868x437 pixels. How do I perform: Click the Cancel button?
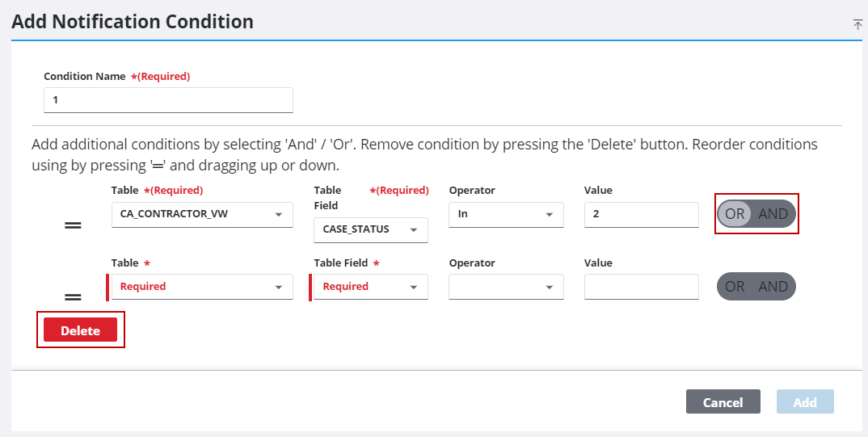coord(723,401)
